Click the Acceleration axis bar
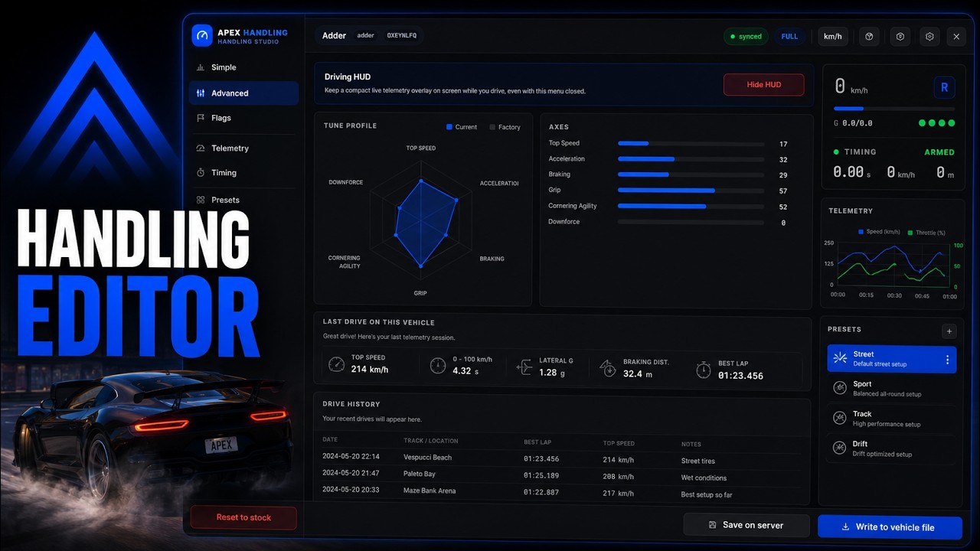 (x=691, y=159)
